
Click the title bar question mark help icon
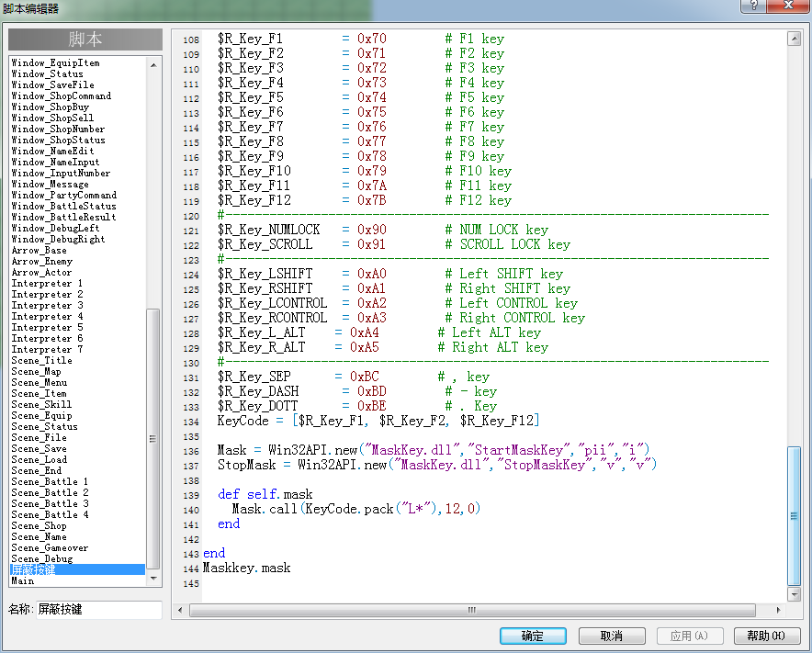[753, 6]
